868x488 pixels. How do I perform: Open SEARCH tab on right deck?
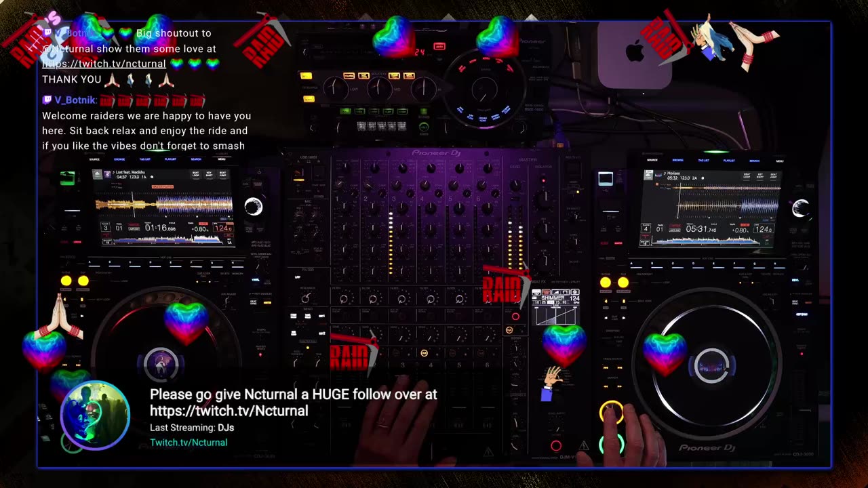755,161
